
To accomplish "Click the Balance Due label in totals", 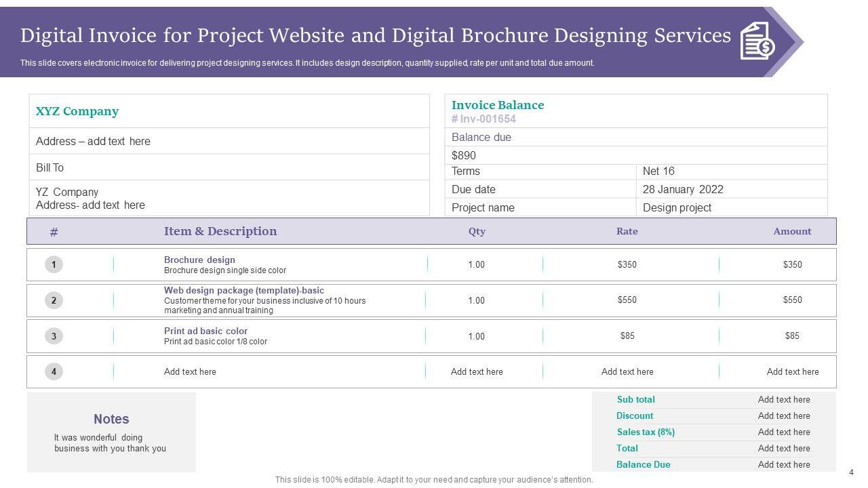I will (x=643, y=464).
